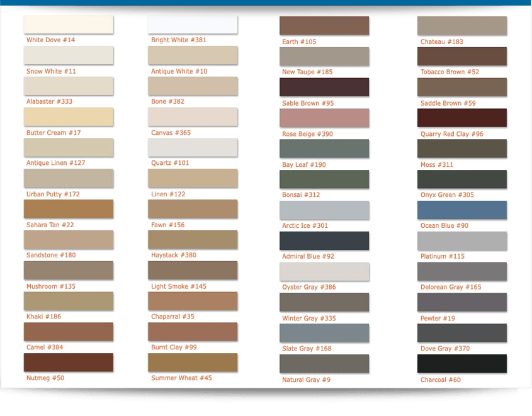Click the "Ocean Blue #90" text label
This screenshot has height=416, width=532.
click(444, 225)
